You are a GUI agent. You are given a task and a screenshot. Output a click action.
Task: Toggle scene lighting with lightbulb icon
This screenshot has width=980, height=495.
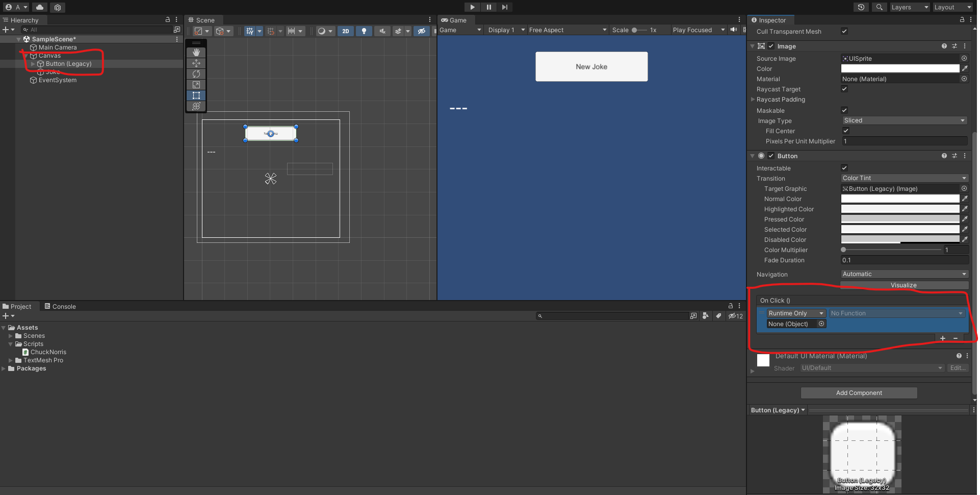coord(364,31)
